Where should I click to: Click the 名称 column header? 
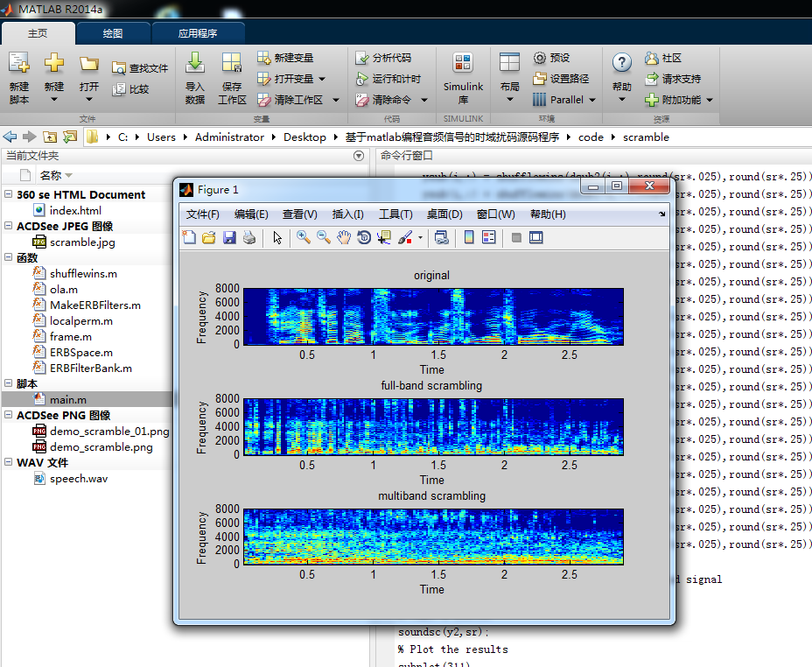pos(51,176)
